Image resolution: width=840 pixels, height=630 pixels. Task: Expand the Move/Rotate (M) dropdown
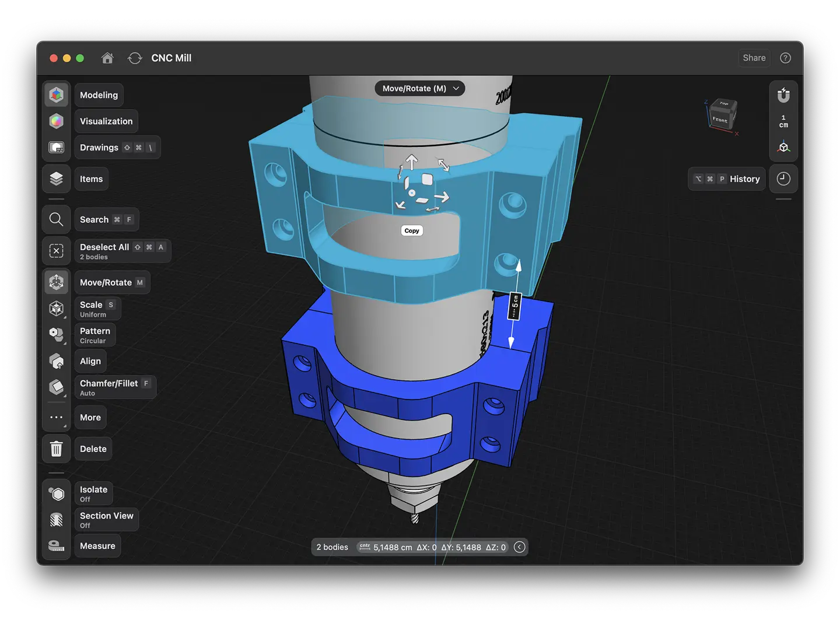pos(420,88)
